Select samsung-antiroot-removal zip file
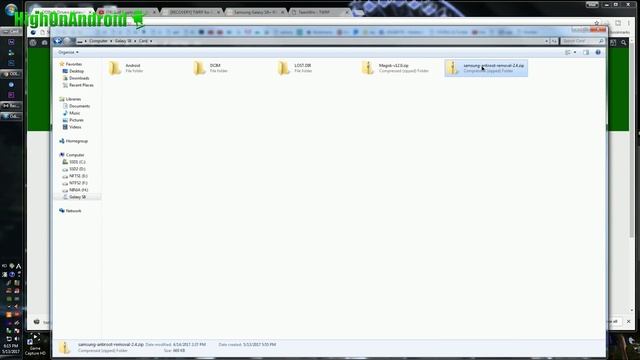This screenshot has width=640, height=360. pyautogui.click(x=486, y=68)
